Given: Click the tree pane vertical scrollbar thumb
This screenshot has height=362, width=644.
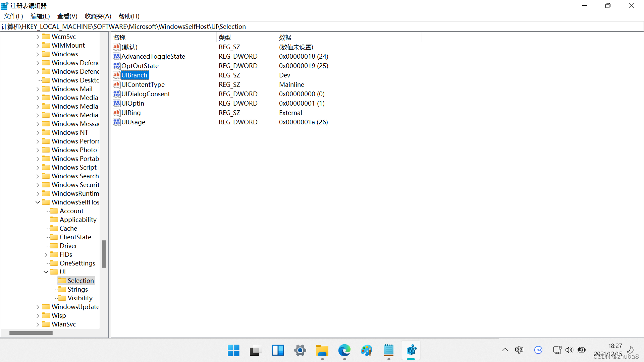Looking at the screenshot, I should tap(104, 254).
